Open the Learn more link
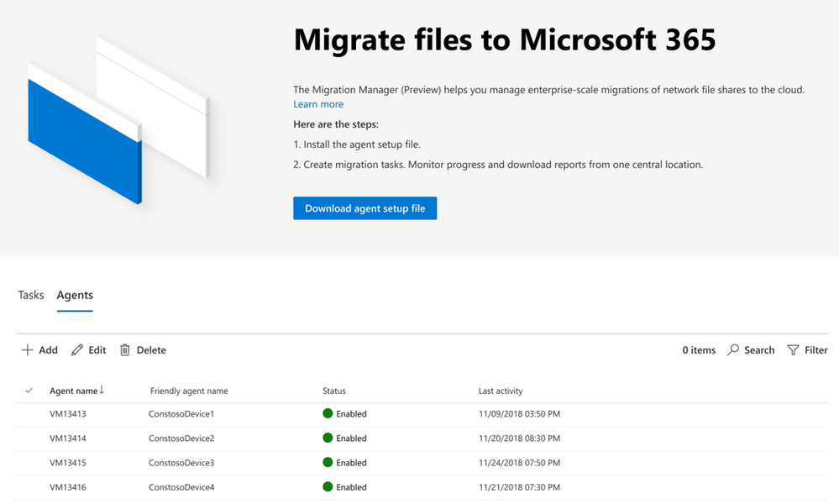 [318, 104]
